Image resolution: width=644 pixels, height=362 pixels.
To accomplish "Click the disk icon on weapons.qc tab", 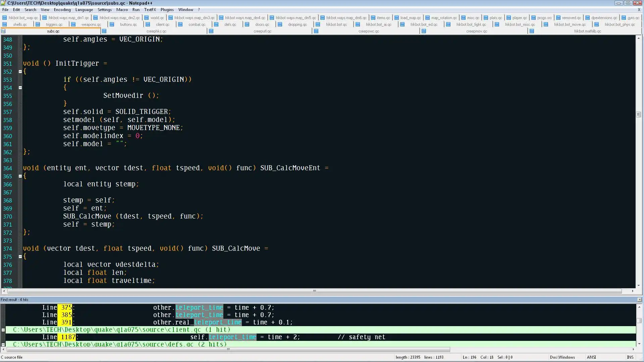I will (x=73, y=24).
